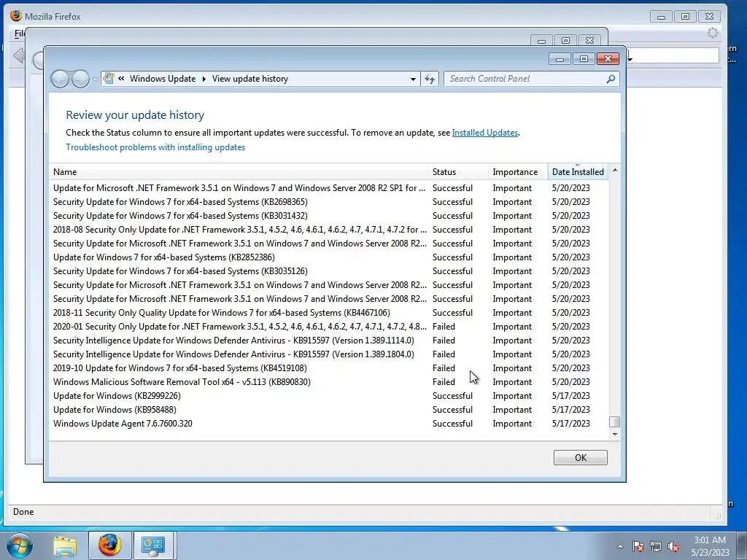Select Windows Update Agent 7.6.7600.320 row

click(x=329, y=424)
